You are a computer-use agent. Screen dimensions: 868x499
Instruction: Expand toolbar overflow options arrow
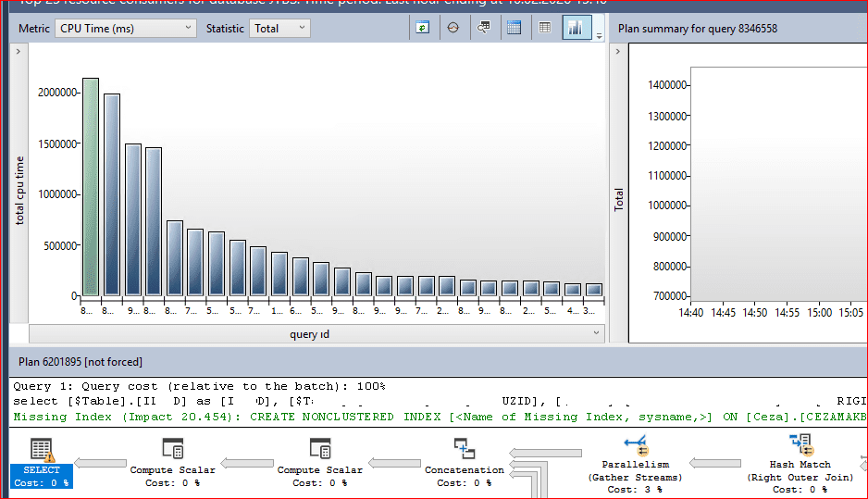click(599, 34)
